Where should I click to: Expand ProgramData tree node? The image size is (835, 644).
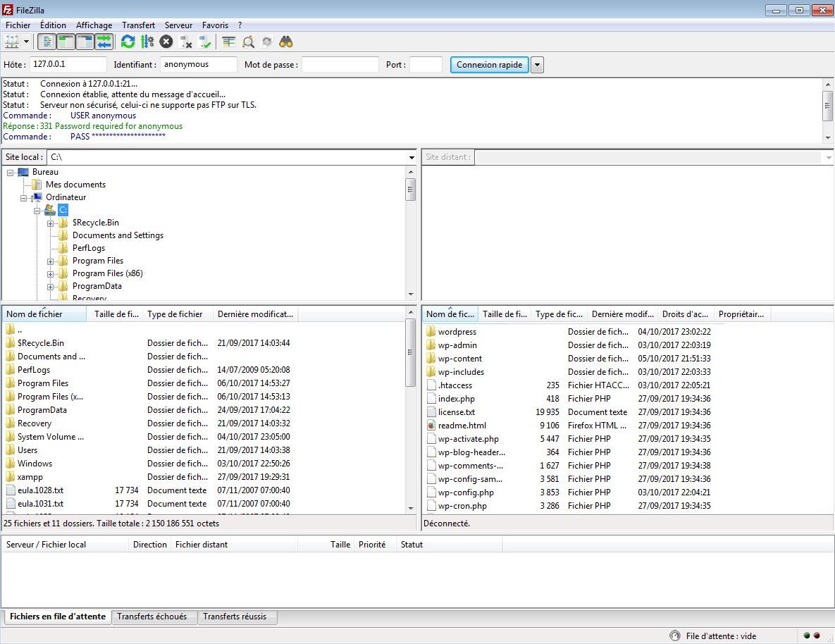tap(50, 287)
